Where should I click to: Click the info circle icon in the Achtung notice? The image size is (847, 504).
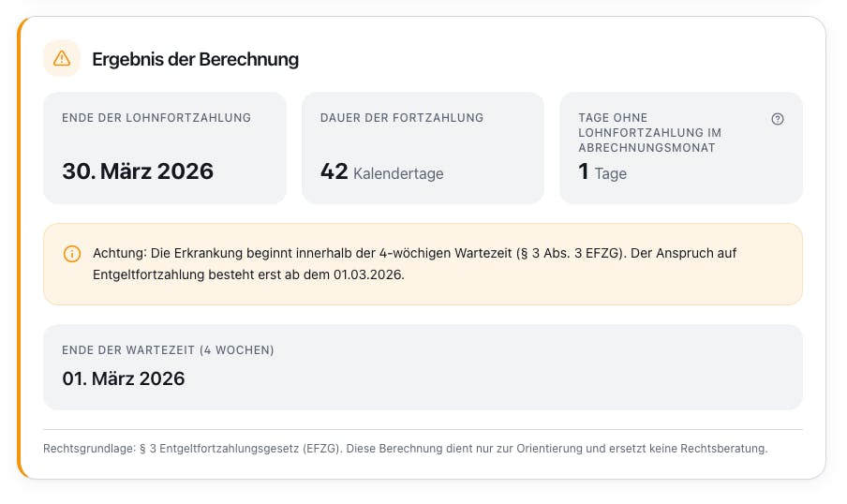point(72,254)
